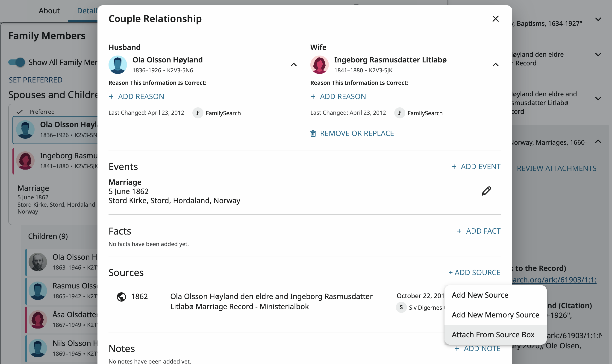Collapse the Husband details chevron
612x364 pixels.
pos(294,65)
